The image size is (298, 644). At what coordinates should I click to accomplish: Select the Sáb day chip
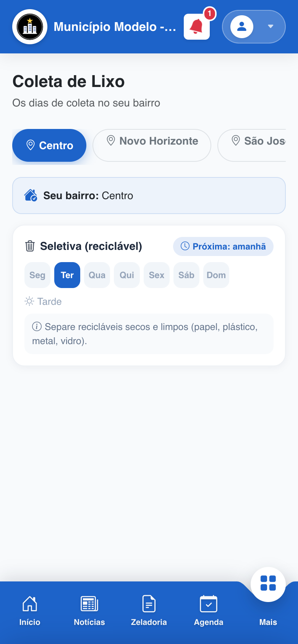coord(186,275)
